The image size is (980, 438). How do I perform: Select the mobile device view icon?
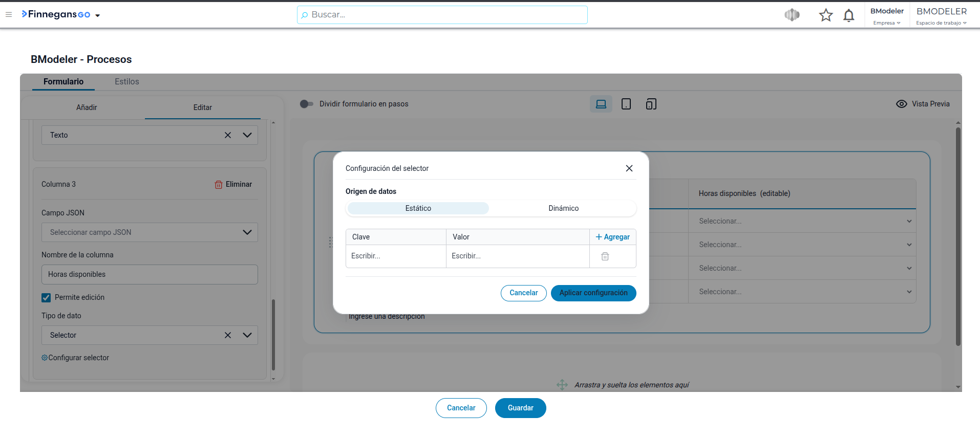pyautogui.click(x=651, y=104)
